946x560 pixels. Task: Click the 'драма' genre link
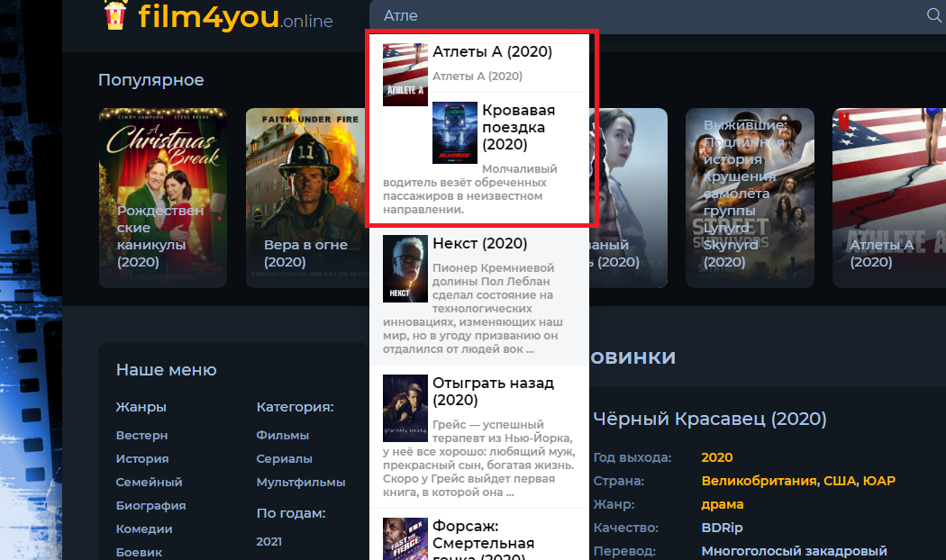click(723, 504)
